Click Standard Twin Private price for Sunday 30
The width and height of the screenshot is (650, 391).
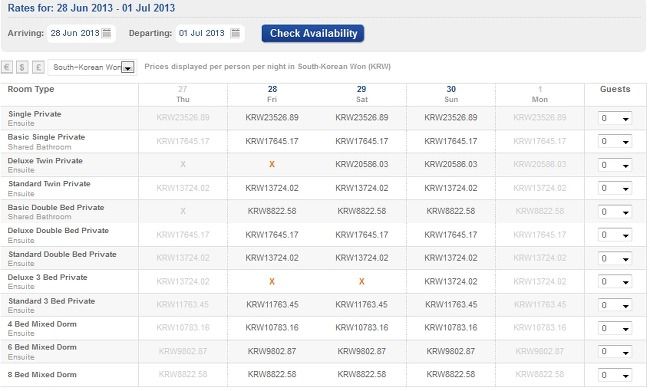tap(451, 188)
